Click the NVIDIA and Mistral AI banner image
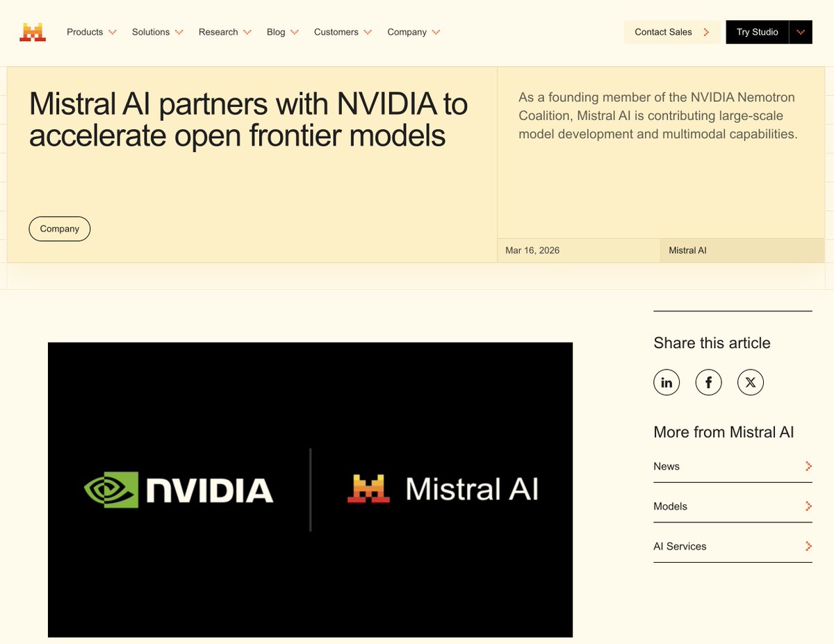Image resolution: width=834 pixels, height=644 pixels. [310, 490]
